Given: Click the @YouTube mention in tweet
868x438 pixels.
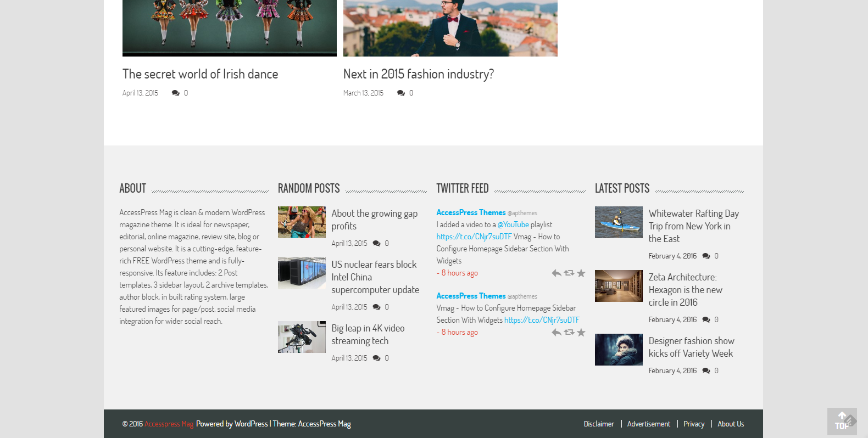Looking at the screenshot, I should click(513, 225).
